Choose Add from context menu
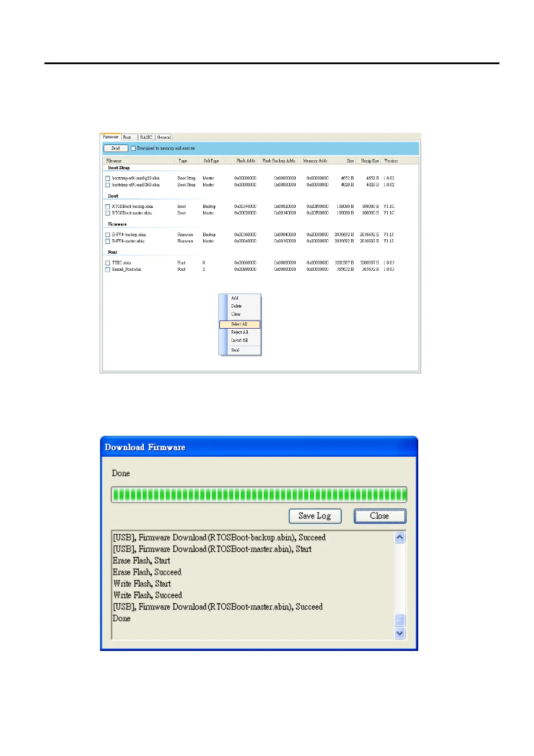534x756 pixels. tap(240, 298)
